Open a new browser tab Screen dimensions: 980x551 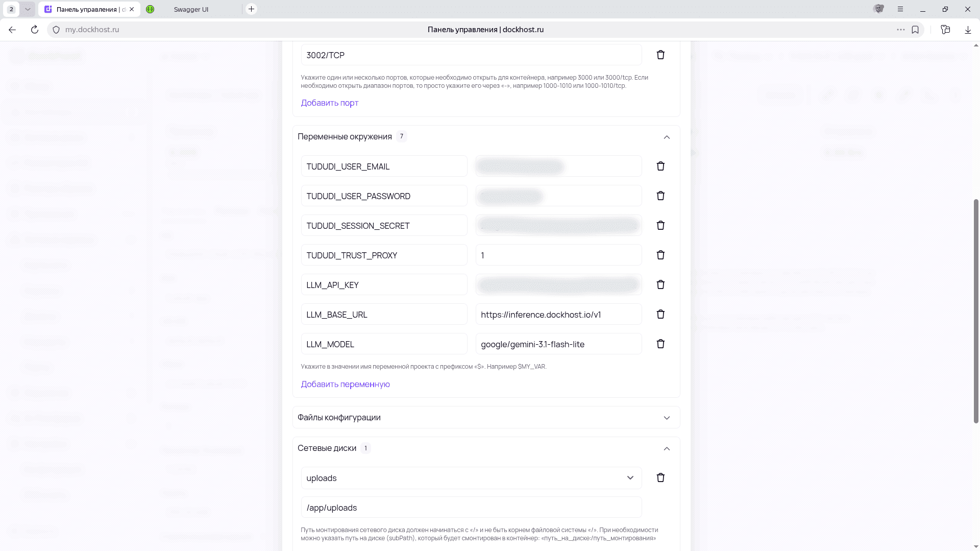tap(251, 9)
